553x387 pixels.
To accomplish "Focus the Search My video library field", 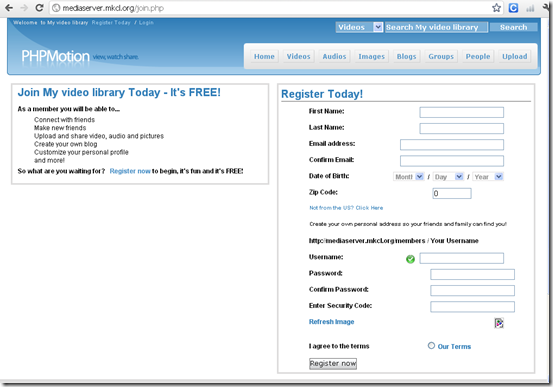I will [x=437, y=27].
